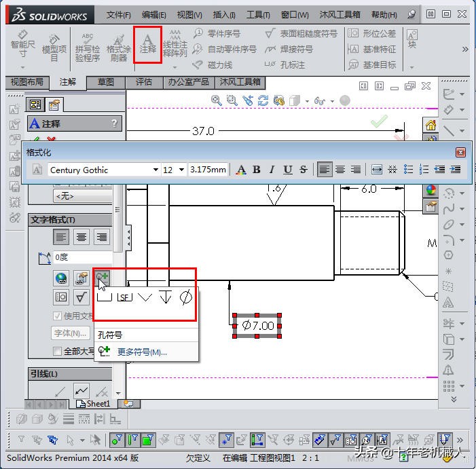Set right align in the formatting toolbar
This screenshot has width=476, height=469.
point(356,169)
